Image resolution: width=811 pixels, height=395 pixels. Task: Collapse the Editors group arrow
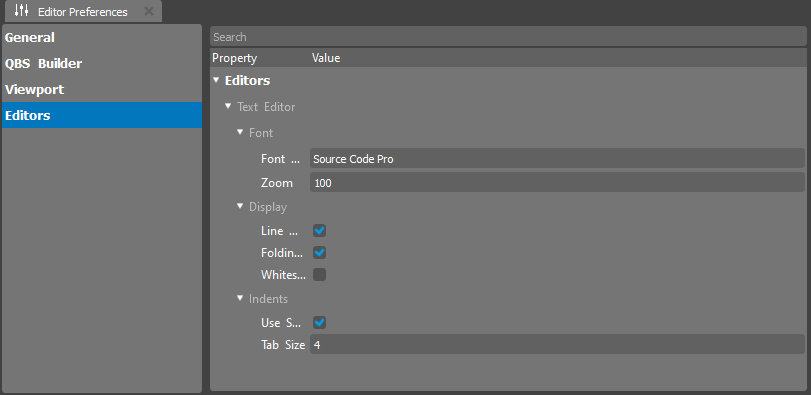pyautogui.click(x=216, y=80)
